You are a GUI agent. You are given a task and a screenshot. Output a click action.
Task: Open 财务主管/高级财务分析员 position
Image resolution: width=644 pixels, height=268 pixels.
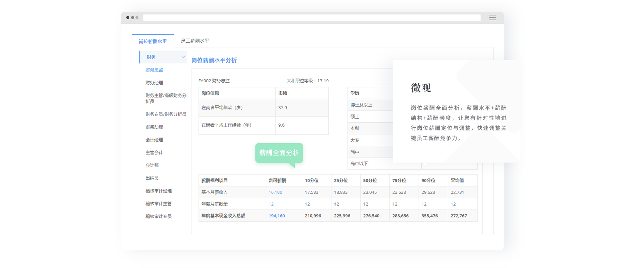click(x=166, y=98)
